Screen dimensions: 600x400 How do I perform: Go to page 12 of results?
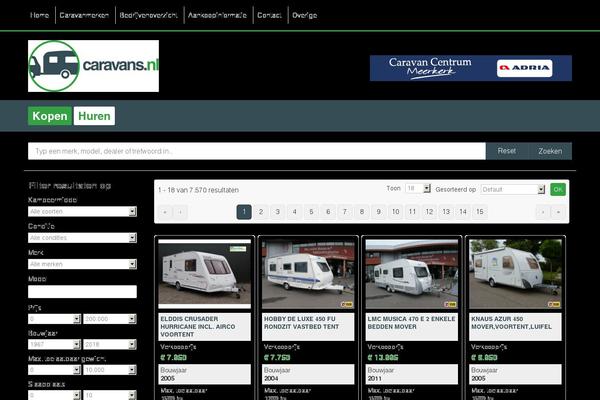tap(429, 212)
